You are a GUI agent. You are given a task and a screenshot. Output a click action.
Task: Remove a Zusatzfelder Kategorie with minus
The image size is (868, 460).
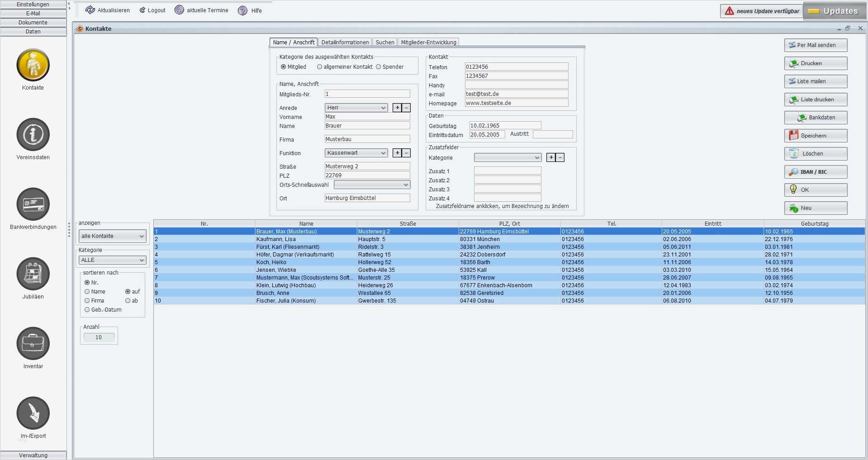tap(560, 157)
